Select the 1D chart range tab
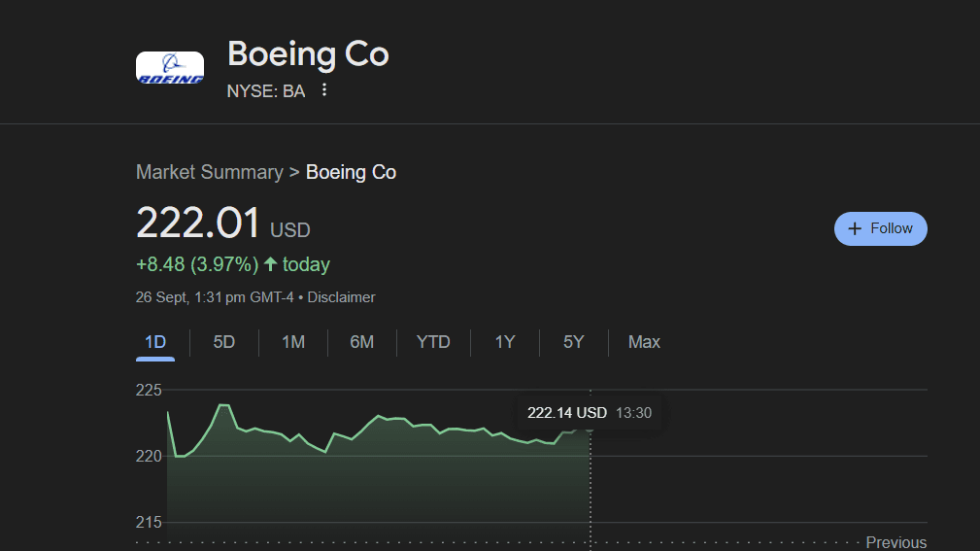 pyautogui.click(x=155, y=342)
